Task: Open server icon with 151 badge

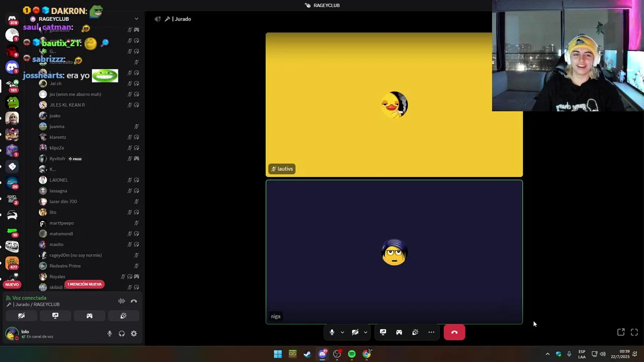Action: 12,86
